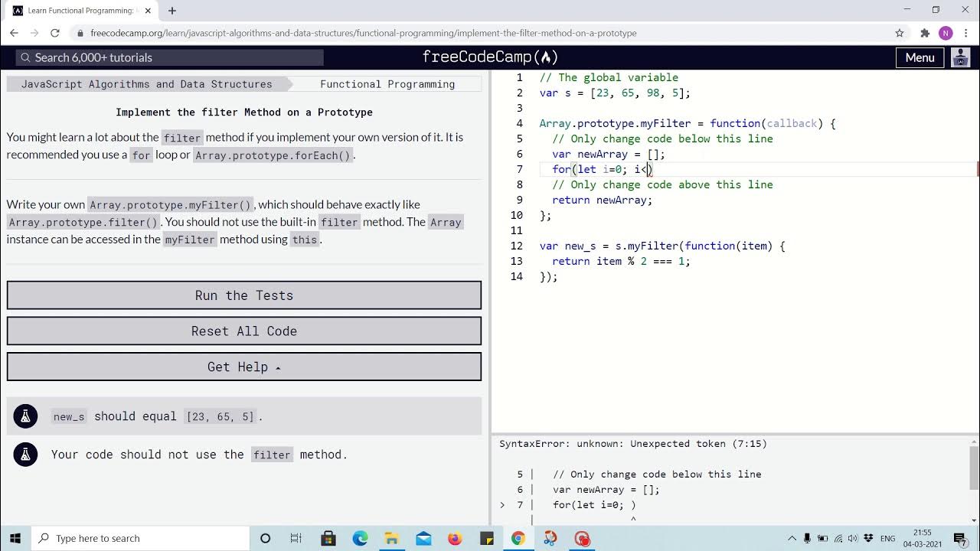Click flask icon beside new_s test

pyautogui.click(x=25, y=416)
